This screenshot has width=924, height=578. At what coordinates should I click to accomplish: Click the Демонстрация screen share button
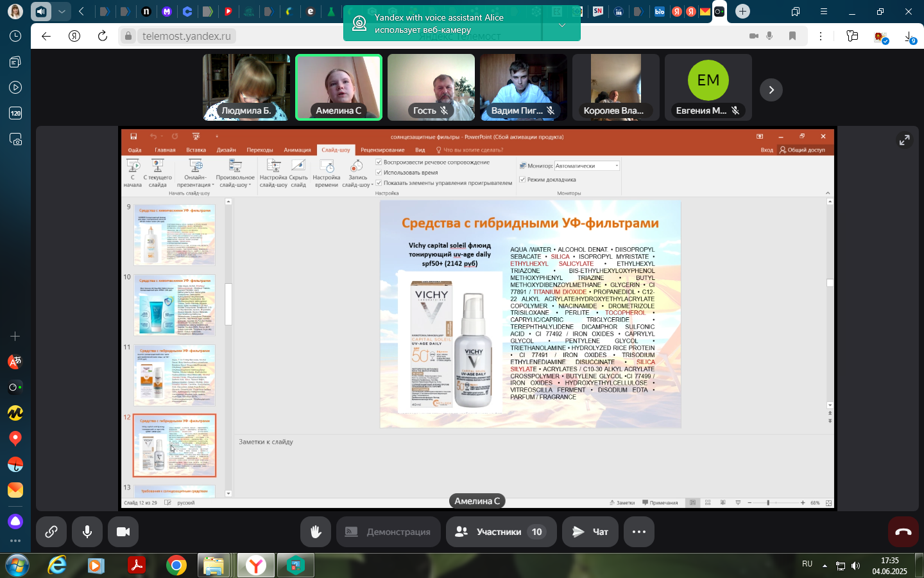388,532
